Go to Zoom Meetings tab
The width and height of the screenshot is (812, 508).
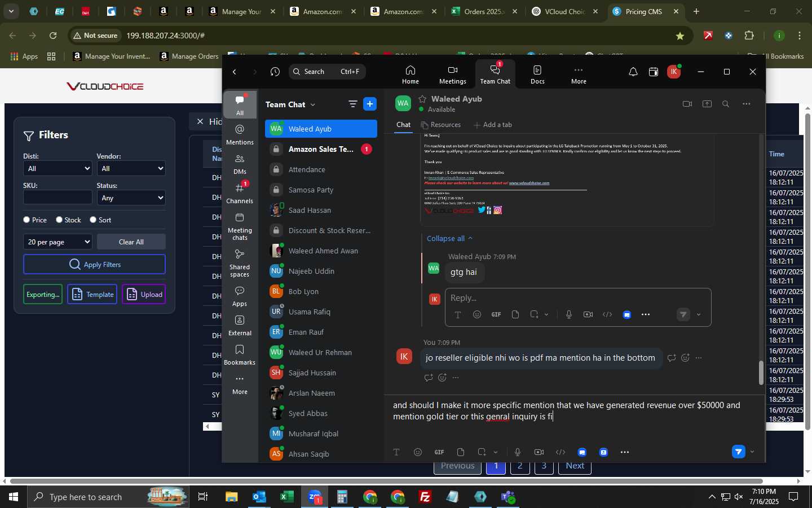click(453, 75)
